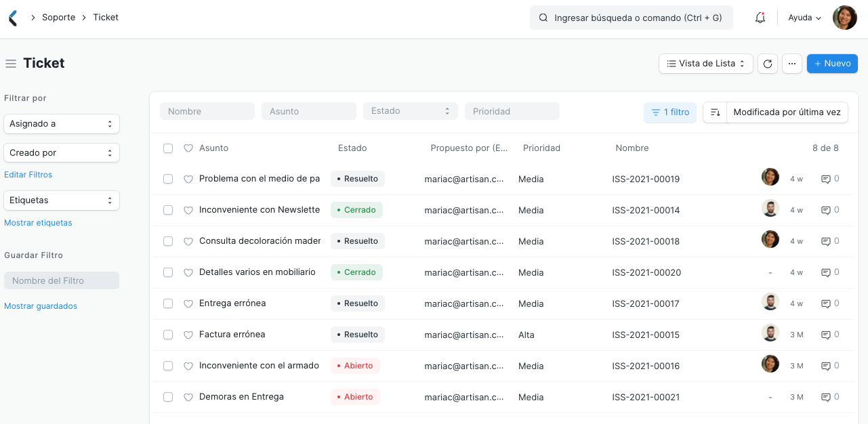Viewport: 868px width, 424px height.
Task: Click assignee avatar on ISS-2021-00016 row
Action: [x=770, y=364]
